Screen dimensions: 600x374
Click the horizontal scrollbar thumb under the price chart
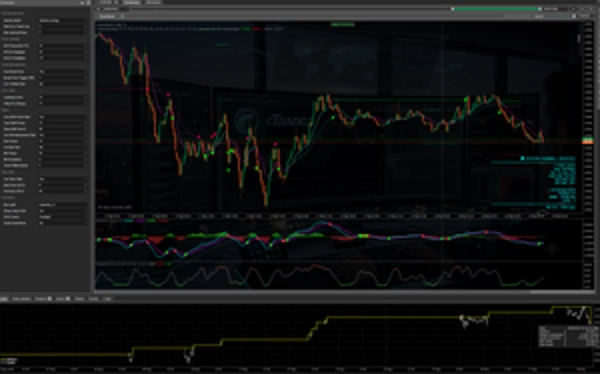click(561, 292)
